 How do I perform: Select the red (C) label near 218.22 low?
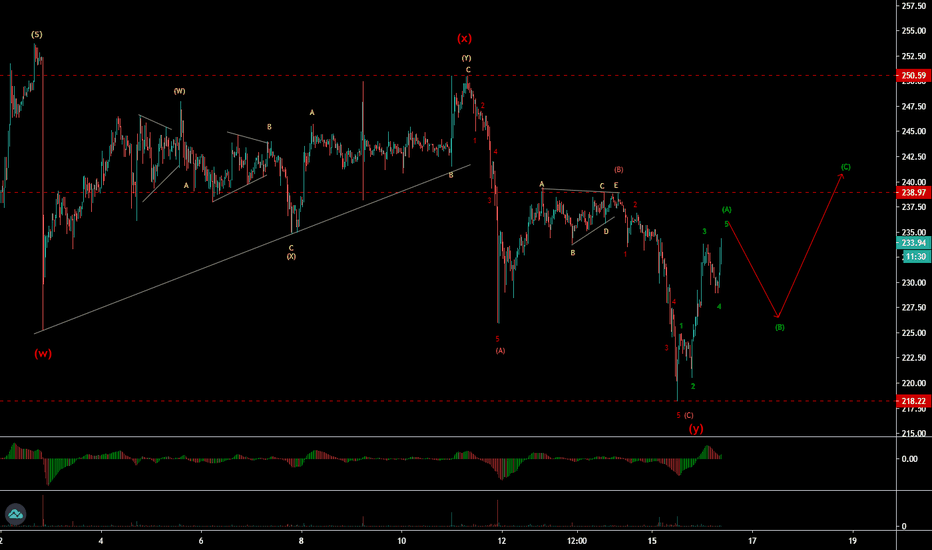[688, 416]
